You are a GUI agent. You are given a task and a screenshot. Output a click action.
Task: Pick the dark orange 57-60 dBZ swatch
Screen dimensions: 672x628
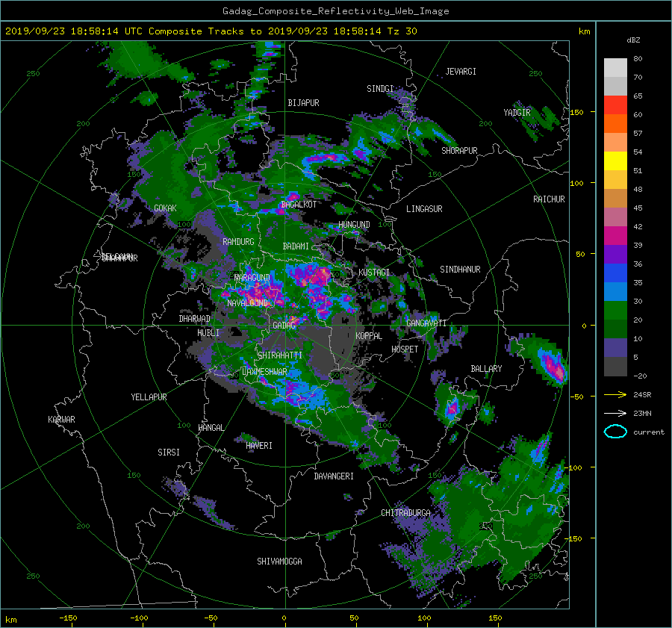[615, 123]
